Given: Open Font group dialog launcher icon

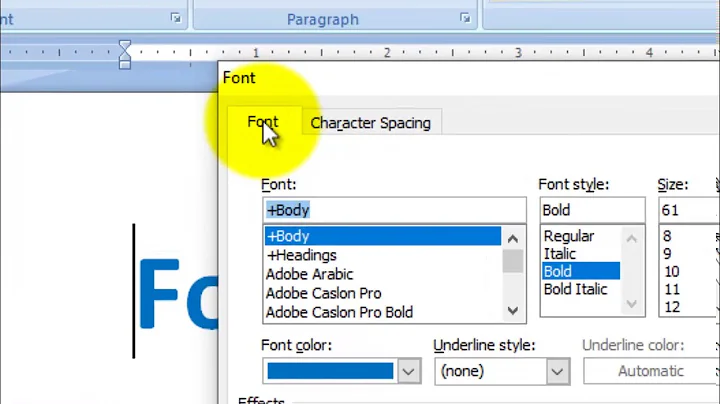Looking at the screenshot, I should pos(175,18).
